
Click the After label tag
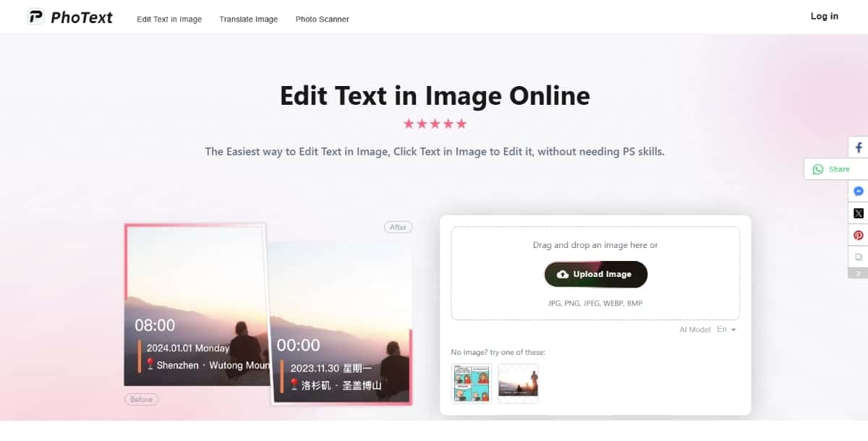pos(398,227)
